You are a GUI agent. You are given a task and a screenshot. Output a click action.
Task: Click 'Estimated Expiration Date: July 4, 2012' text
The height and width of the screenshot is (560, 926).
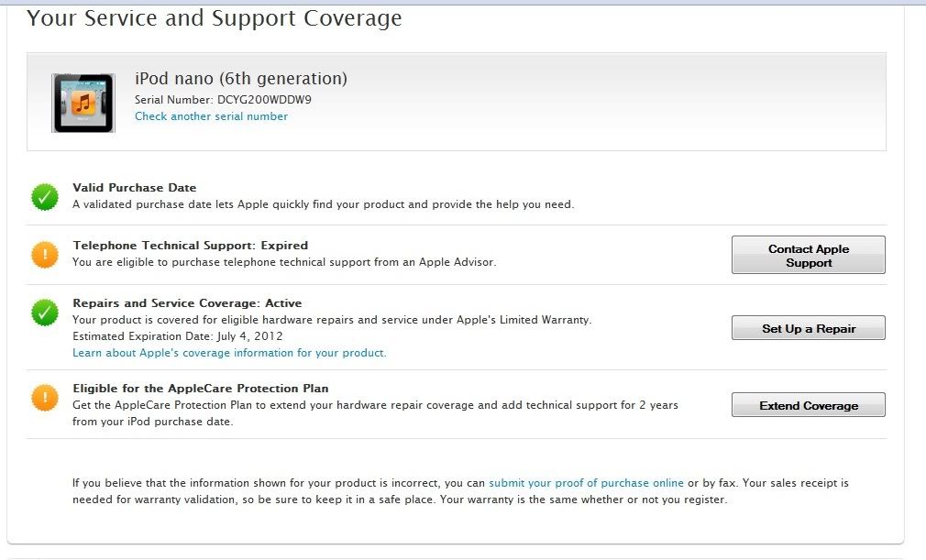tap(178, 336)
